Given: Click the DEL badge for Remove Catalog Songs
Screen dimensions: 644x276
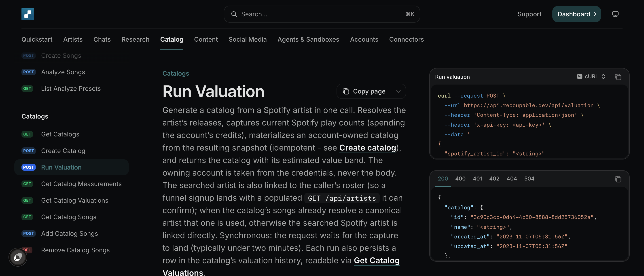Looking at the screenshot, I should [x=27, y=250].
